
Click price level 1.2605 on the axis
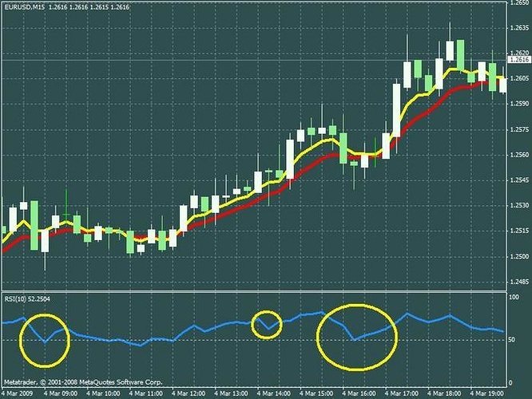[x=519, y=78]
